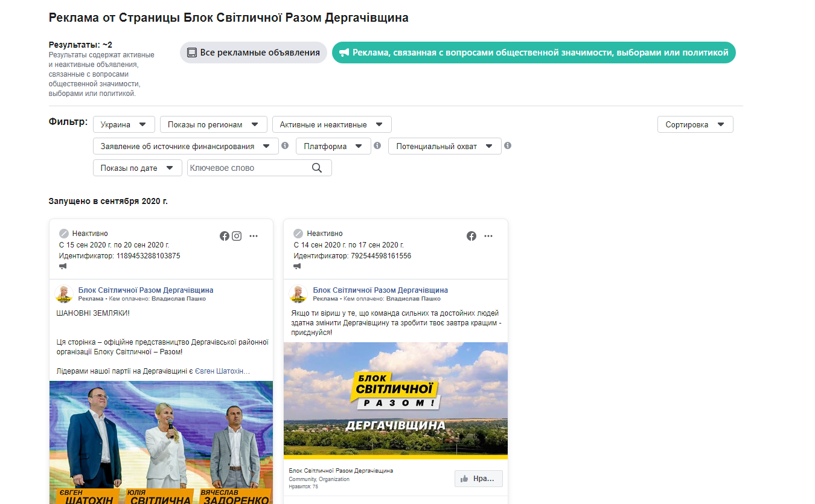Screen dimensions: 815x504
Task: Open three-dots menu on second ad card
Action: (488, 236)
